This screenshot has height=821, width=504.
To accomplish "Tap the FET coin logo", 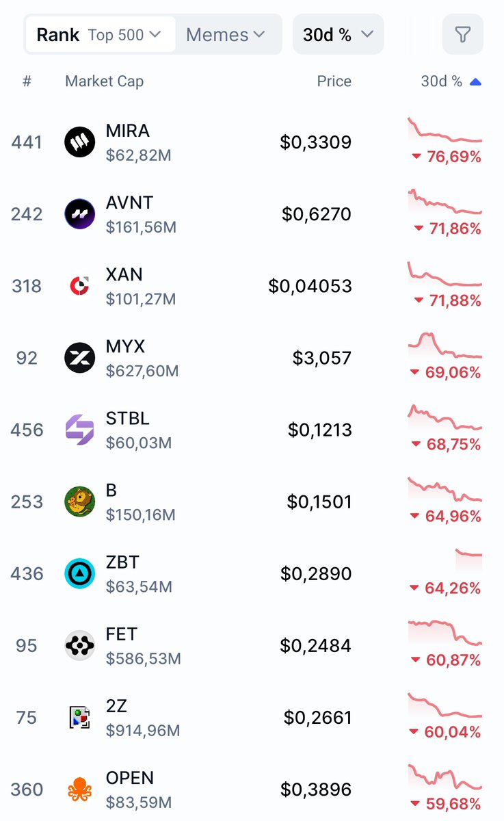I will click(x=80, y=645).
